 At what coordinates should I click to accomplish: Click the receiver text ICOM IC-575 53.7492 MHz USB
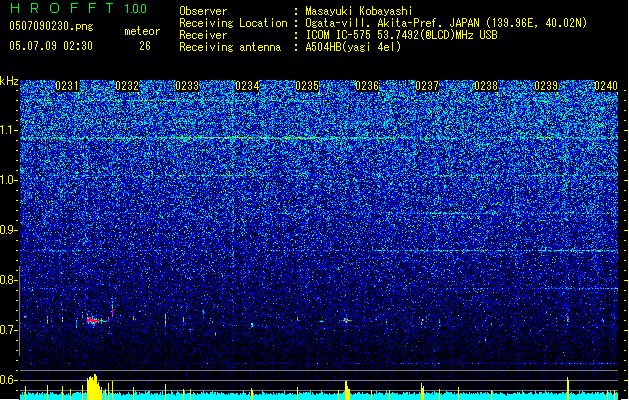click(401, 35)
